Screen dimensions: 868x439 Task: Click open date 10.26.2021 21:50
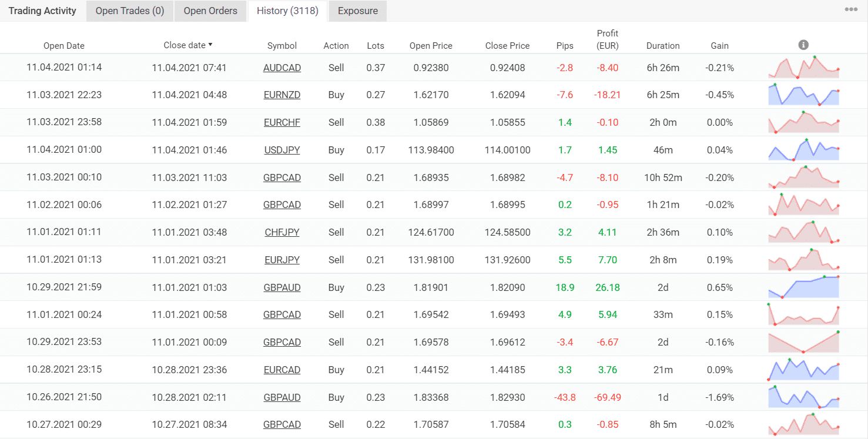pyautogui.click(x=64, y=397)
